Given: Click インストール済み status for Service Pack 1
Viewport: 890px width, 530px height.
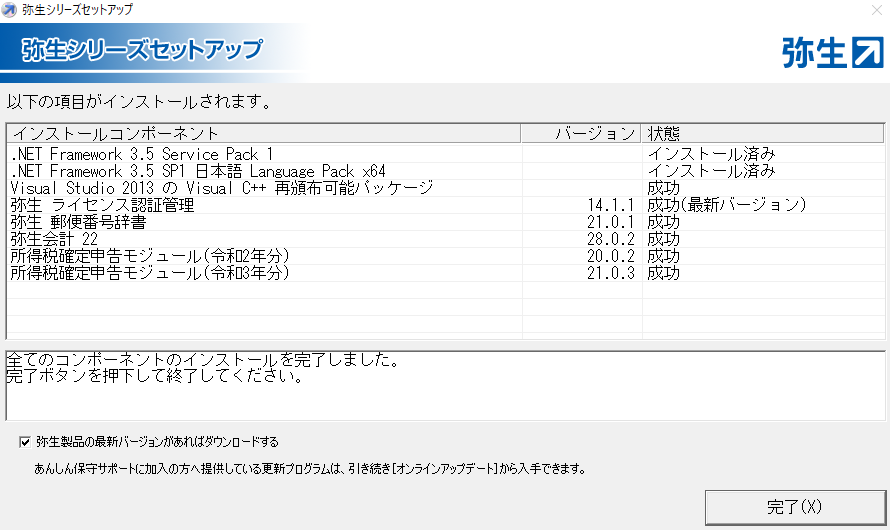Looking at the screenshot, I should click(711, 154).
